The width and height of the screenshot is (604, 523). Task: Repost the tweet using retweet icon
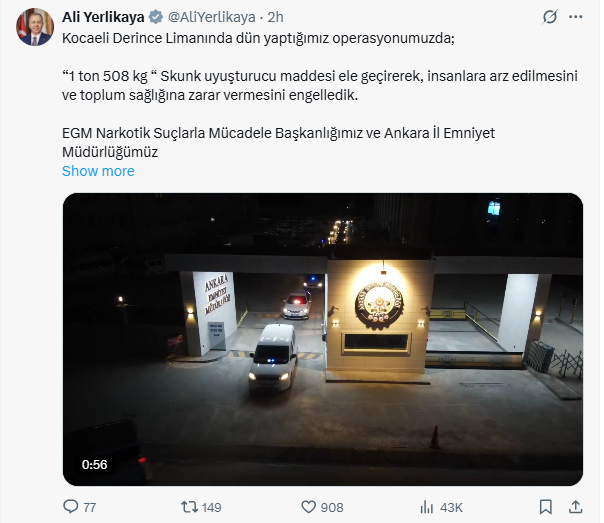(x=190, y=507)
